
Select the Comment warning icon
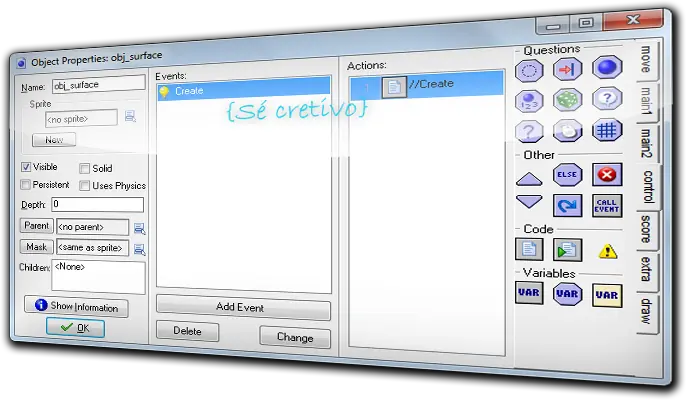pyautogui.click(x=608, y=251)
